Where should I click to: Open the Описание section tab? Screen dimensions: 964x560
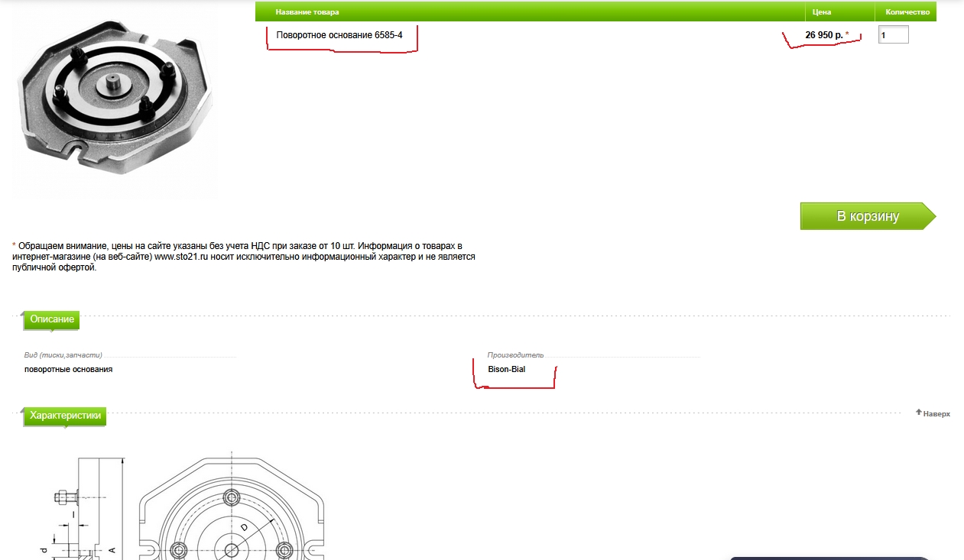pos(52,319)
